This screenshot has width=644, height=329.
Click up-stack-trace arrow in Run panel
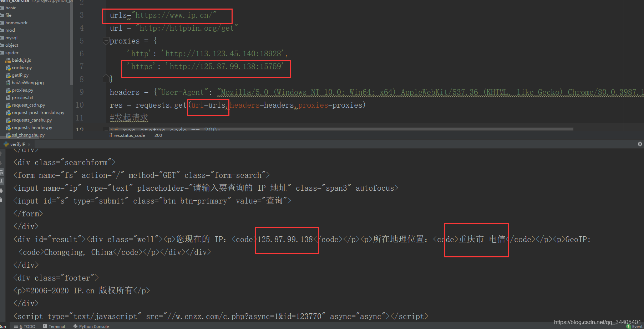[x=1, y=154]
